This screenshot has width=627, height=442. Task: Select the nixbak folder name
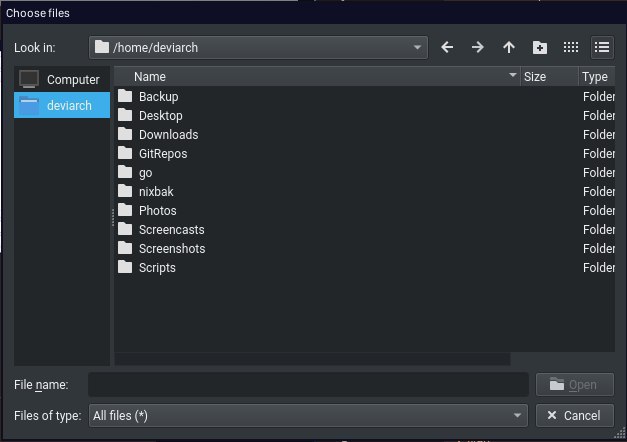click(x=156, y=192)
